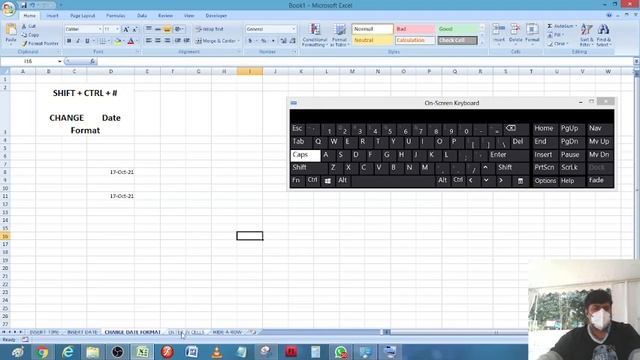Open the Orientation menu
Screen dimensions: 640x360
pyautogui.click(x=179, y=29)
